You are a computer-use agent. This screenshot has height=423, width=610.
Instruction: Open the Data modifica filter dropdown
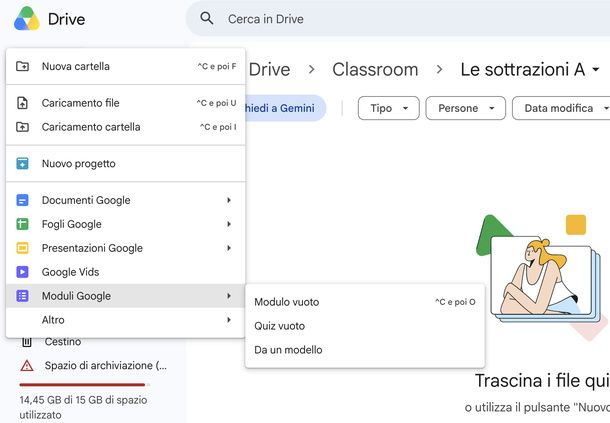click(561, 108)
